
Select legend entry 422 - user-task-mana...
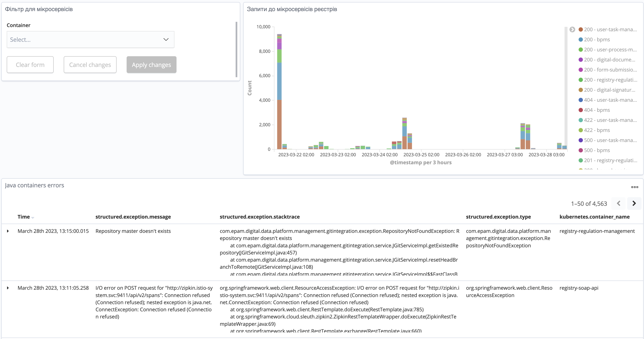coord(608,120)
